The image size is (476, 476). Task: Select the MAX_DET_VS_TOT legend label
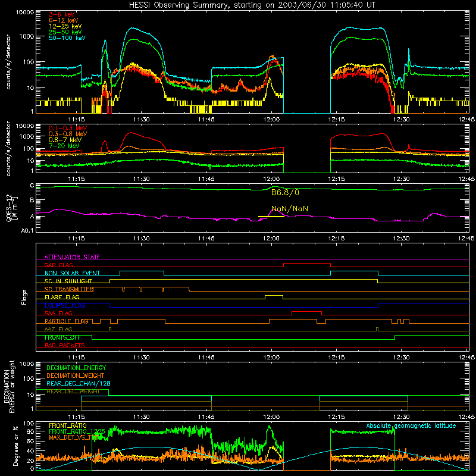74,437
